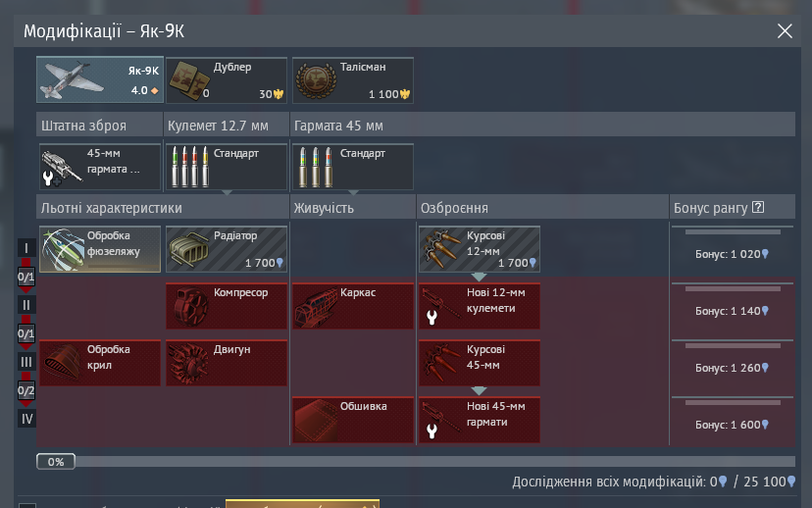Viewport: 812px width, 508px height.
Task: Select the Як-9К aircraft tile
Action: tap(100, 80)
